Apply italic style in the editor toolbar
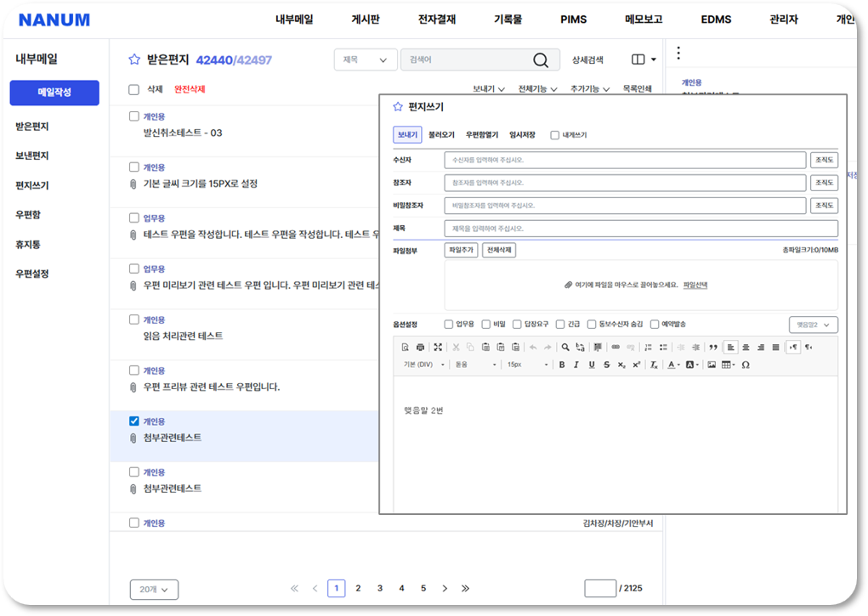Screen dimensions: 868x616 (576, 365)
